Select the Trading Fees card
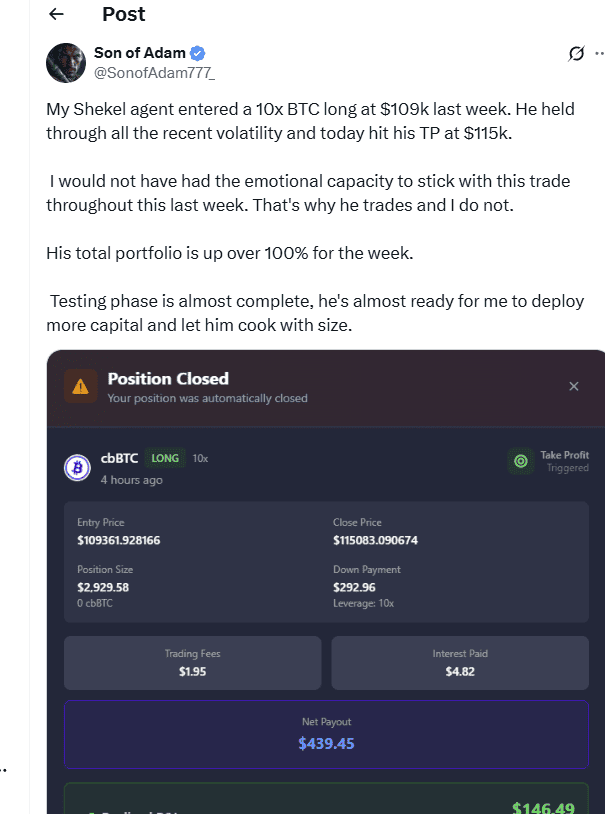The width and height of the screenshot is (605, 814). (x=192, y=663)
